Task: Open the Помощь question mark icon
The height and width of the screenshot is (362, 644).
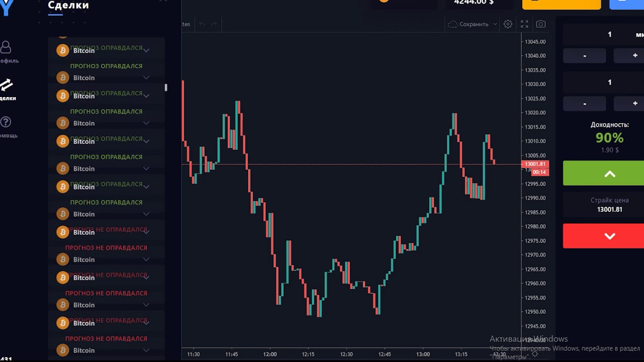Action: tap(6, 122)
